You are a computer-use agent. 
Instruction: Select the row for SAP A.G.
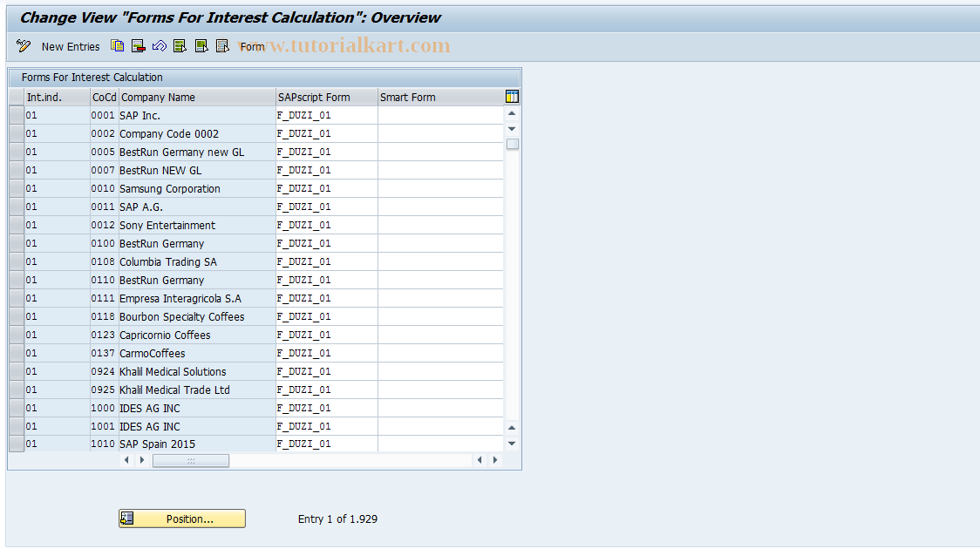pos(17,207)
